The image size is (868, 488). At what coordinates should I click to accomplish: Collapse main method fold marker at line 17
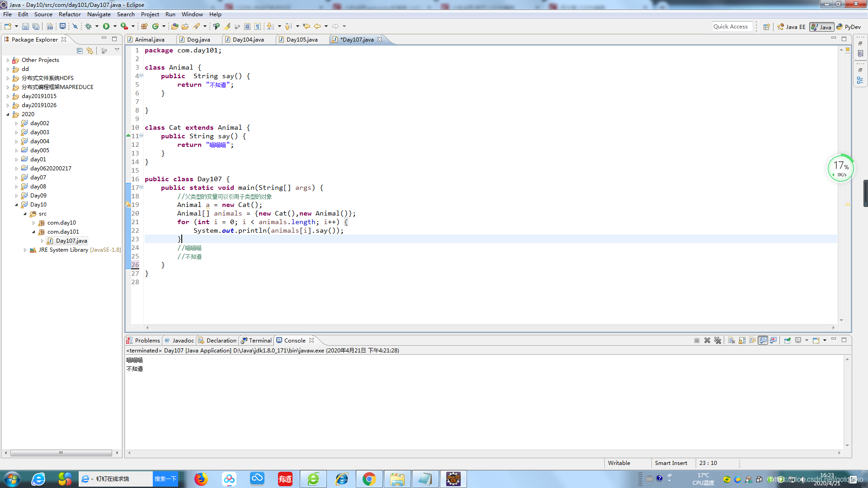coord(142,187)
